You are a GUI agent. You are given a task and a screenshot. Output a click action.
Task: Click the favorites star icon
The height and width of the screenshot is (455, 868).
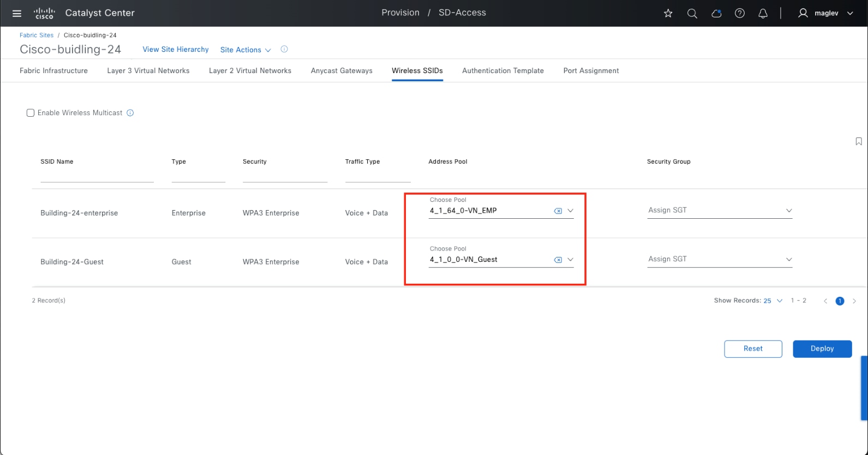click(668, 14)
